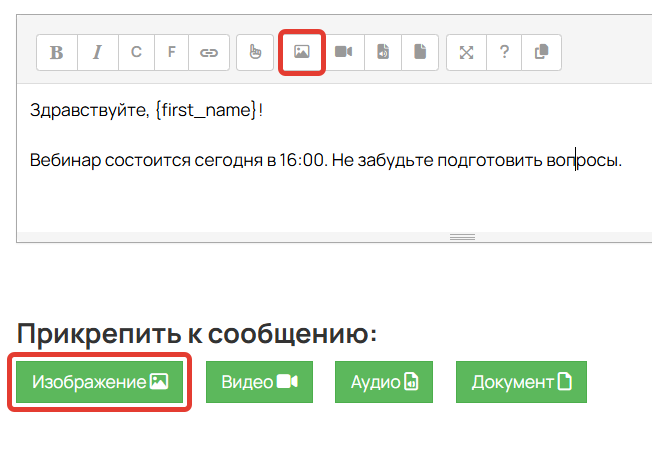Click the pointing hand button icon
The height and width of the screenshot is (459, 652).
[255, 52]
